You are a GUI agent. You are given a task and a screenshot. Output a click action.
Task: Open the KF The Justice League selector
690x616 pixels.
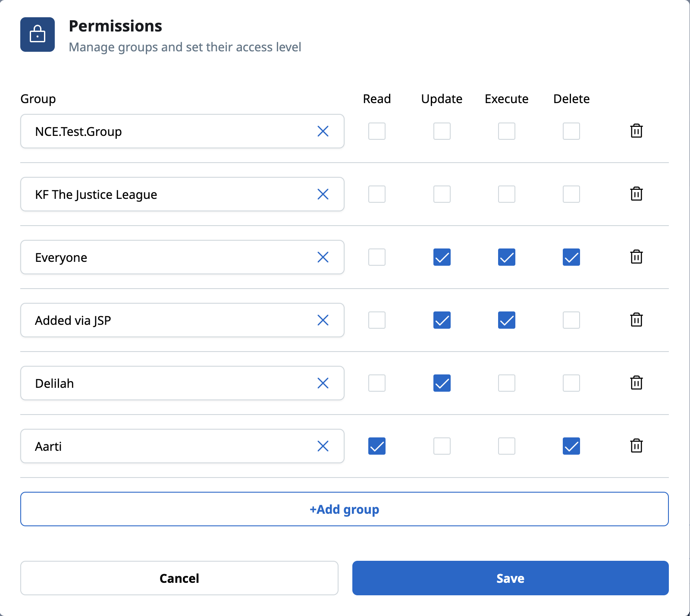point(182,194)
